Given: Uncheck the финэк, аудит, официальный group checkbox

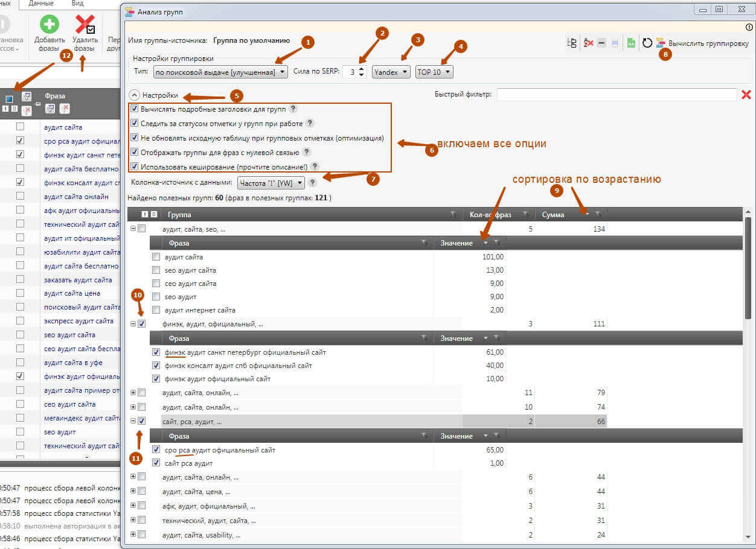Looking at the screenshot, I should (142, 324).
